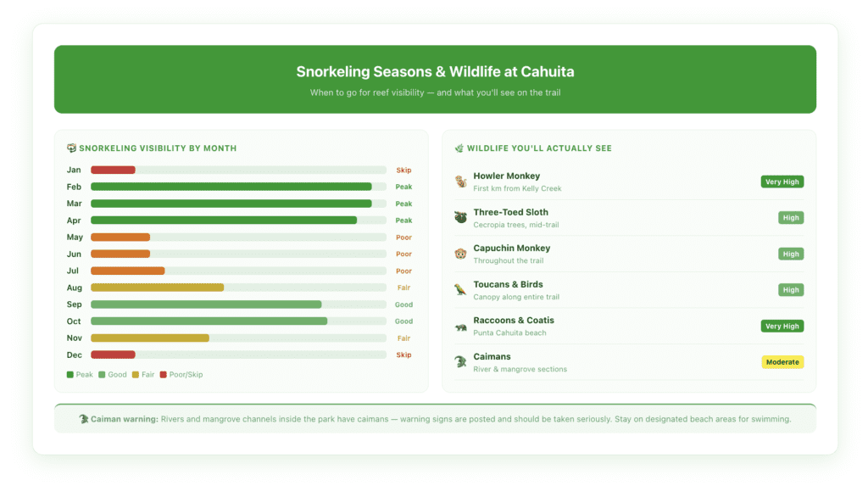This screenshot has width=868, height=486.
Task: Select the green Peak legend swatch
Action: (x=70, y=374)
